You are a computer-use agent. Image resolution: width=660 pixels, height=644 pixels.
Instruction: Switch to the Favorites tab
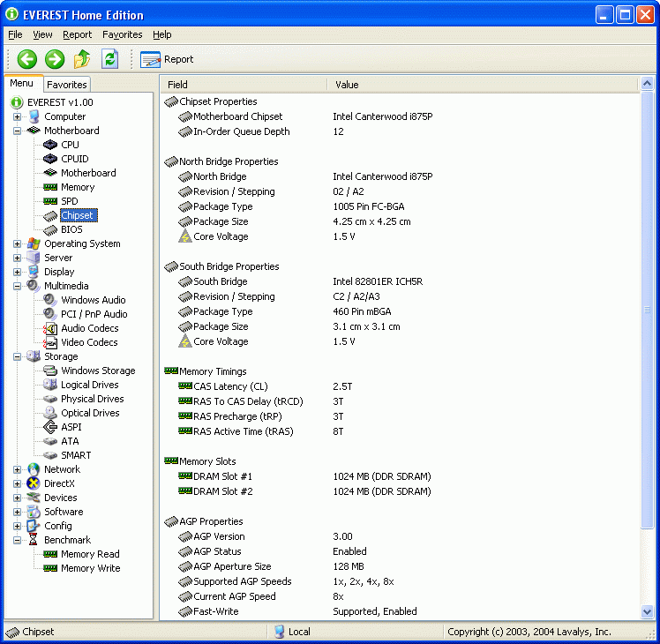coord(67,85)
